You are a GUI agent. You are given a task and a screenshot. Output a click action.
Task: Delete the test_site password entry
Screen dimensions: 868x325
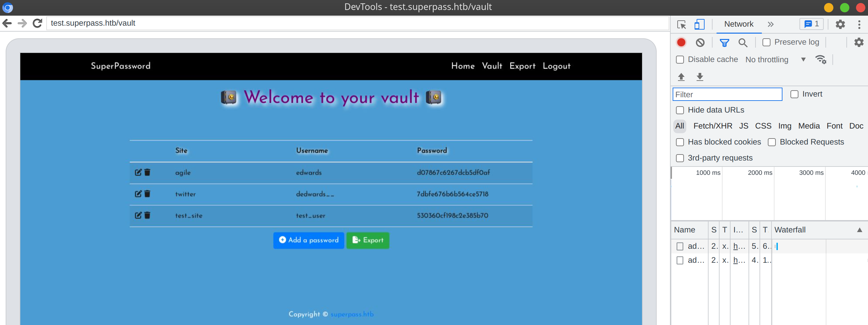click(147, 215)
